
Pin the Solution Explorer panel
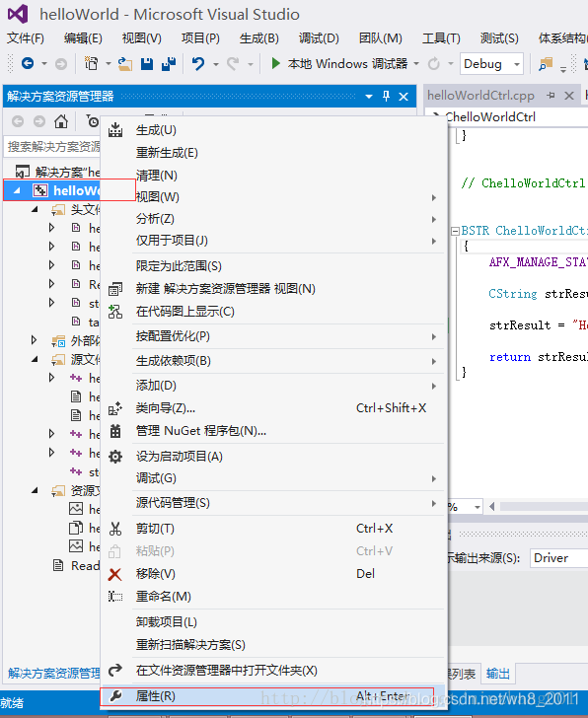click(386, 97)
